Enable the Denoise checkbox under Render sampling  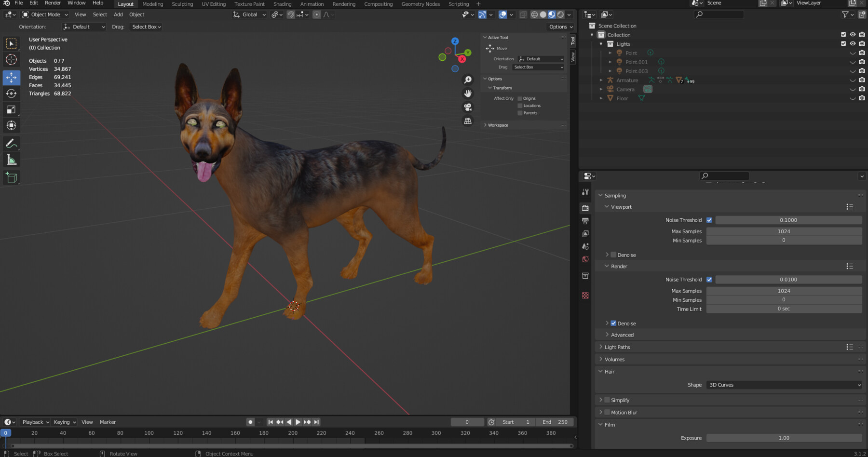click(x=613, y=323)
